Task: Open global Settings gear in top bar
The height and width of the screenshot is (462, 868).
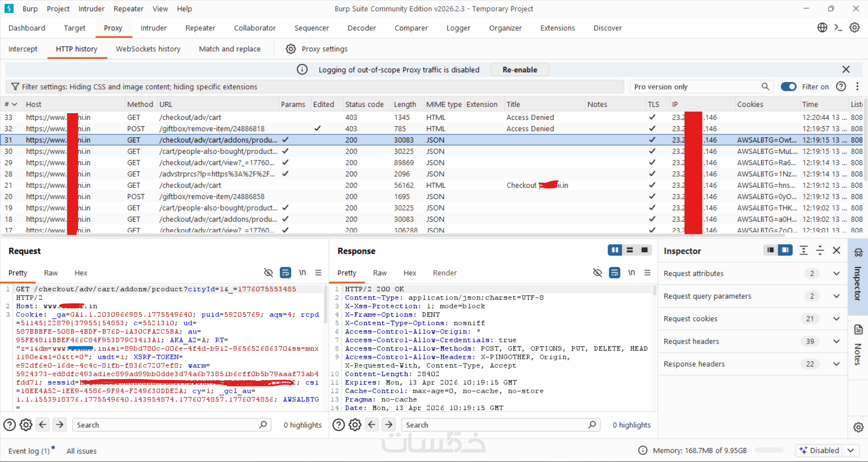Action: 854,28
